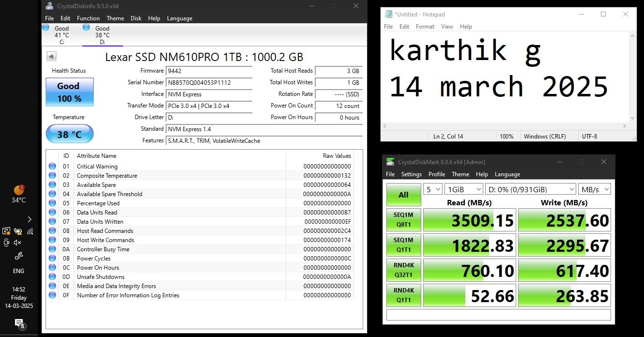
Task: Open CrystalDiskInfo Edit menu
Action: (65, 18)
